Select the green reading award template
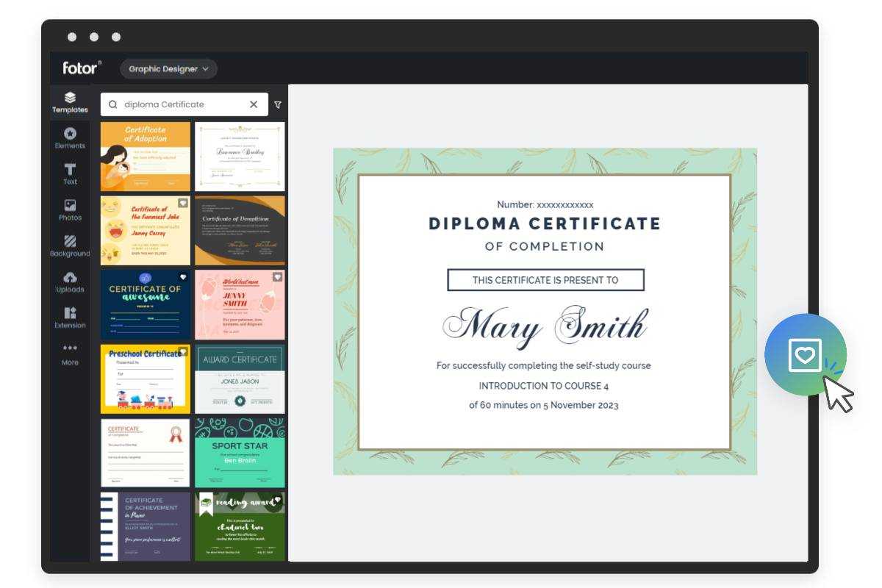The width and height of the screenshot is (882, 588). tap(240, 526)
